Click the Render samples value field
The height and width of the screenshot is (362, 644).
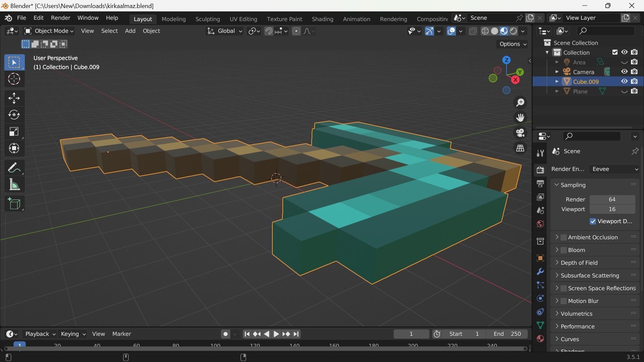point(612,199)
